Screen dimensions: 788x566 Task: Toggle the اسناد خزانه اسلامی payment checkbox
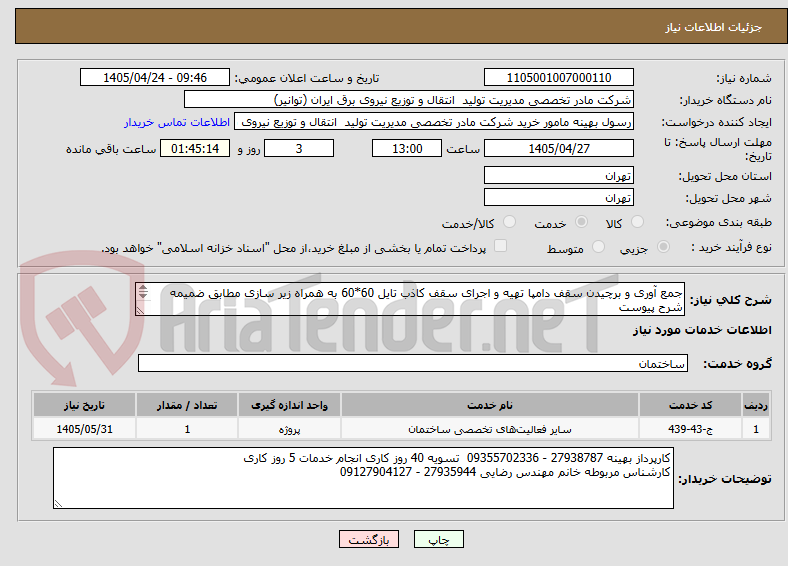click(x=501, y=246)
